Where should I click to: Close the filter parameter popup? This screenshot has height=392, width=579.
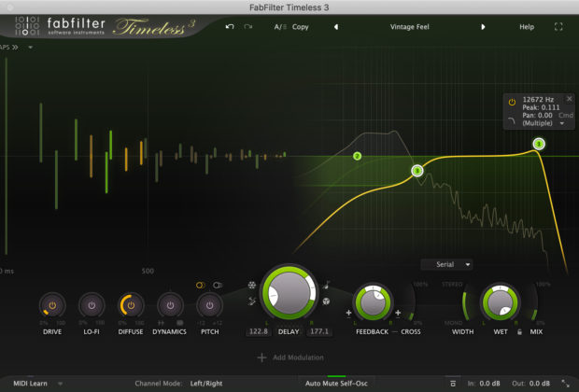point(569,99)
